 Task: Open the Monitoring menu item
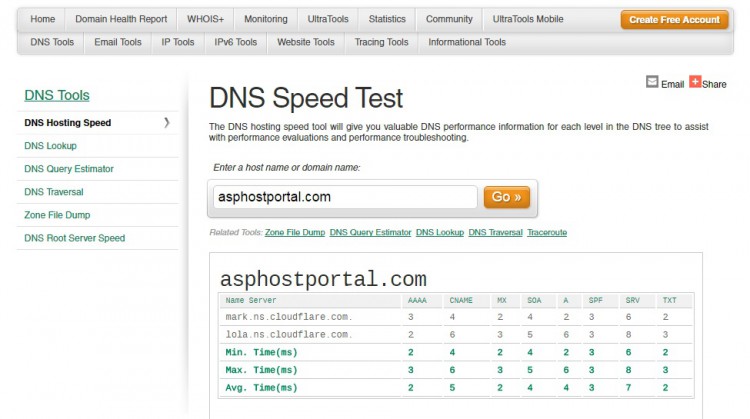[265, 19]
